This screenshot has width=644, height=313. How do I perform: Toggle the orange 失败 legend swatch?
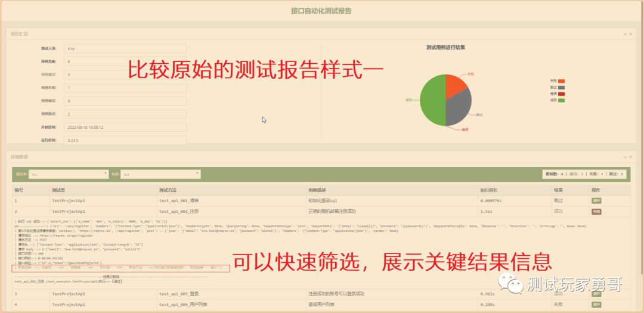[562, 81]
